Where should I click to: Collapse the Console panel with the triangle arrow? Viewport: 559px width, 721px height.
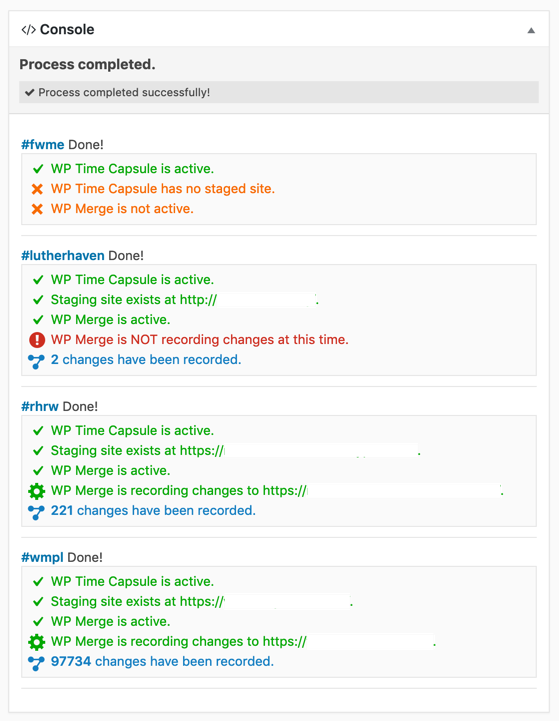click(531, 30)
